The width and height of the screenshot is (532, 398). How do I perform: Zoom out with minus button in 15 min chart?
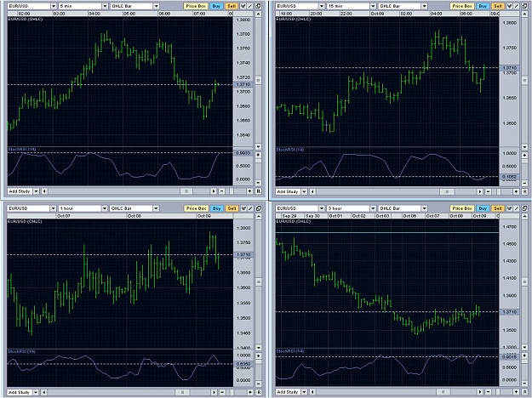pos(489,191)
